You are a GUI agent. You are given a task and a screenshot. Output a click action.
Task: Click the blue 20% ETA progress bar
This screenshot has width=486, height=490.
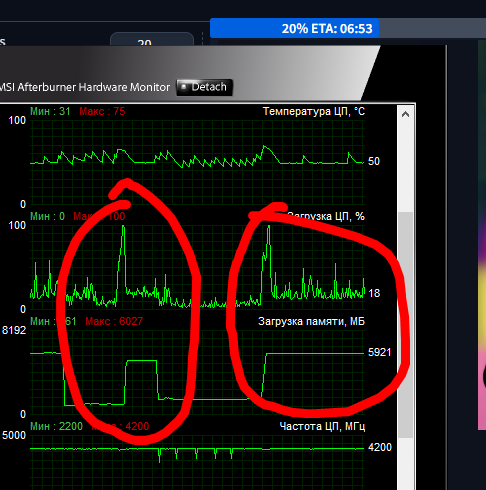tap(294, 29)
